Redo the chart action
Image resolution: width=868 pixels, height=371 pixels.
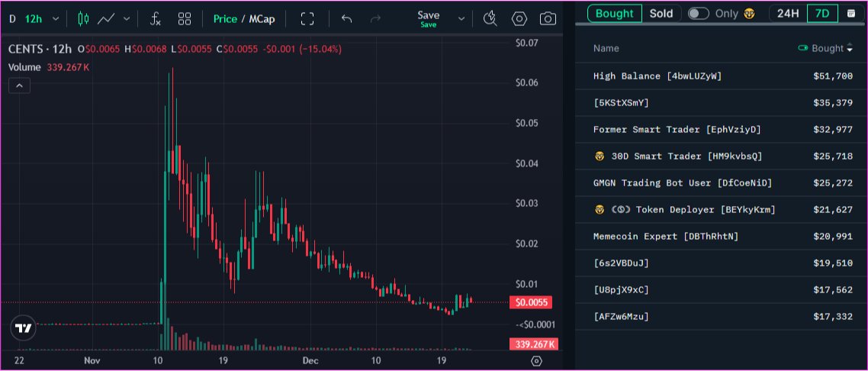click(x=375, y=19)
